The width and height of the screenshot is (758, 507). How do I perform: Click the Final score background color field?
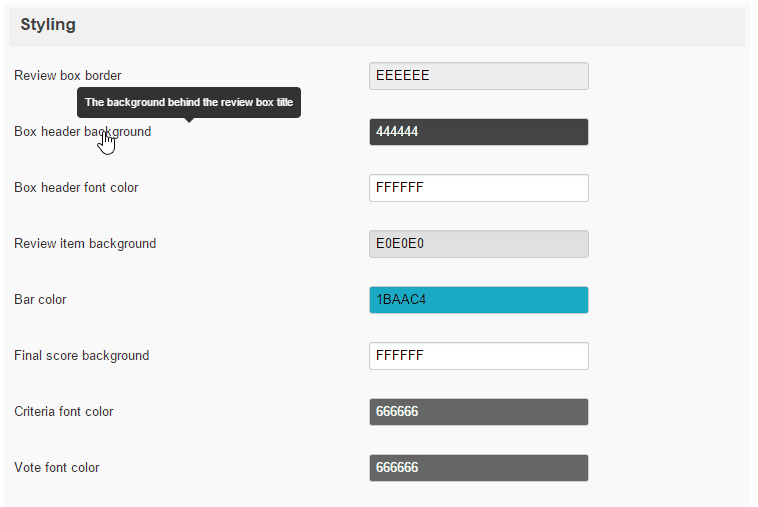pos(478,356)
